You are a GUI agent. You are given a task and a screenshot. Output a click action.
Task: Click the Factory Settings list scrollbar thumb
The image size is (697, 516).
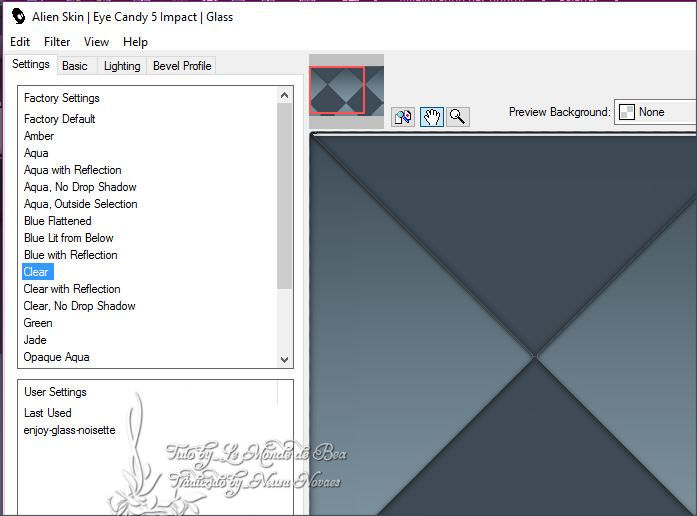click(x=284, y=196)
